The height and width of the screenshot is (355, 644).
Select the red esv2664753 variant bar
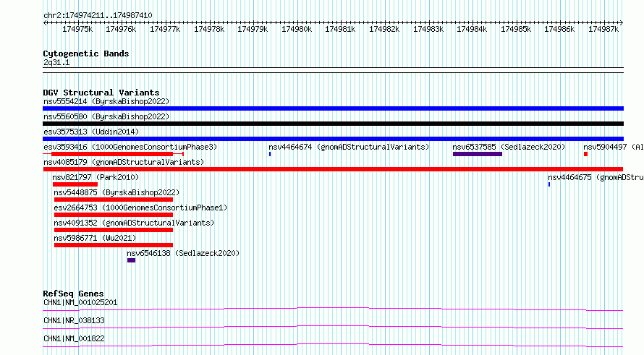click(114, 215)
